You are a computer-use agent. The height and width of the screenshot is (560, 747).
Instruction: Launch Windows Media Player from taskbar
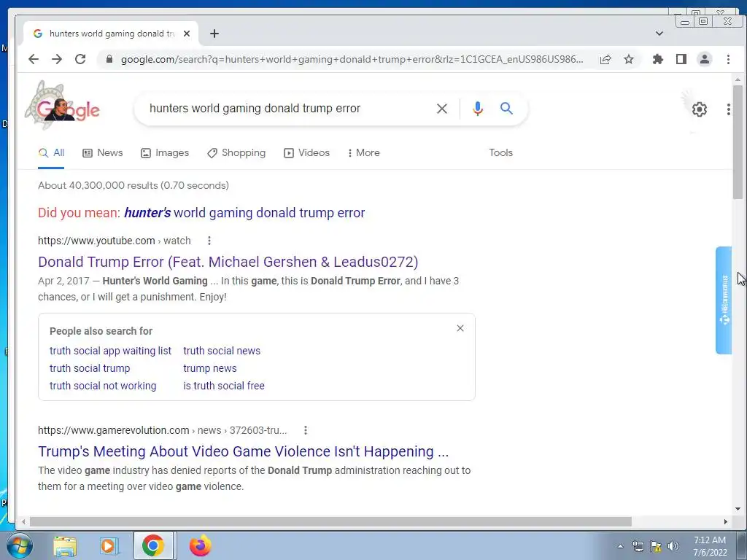[109, 546]
